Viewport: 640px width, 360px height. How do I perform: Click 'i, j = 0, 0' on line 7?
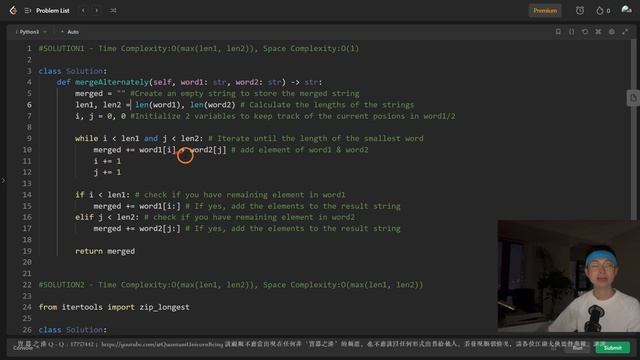(100, 116)
